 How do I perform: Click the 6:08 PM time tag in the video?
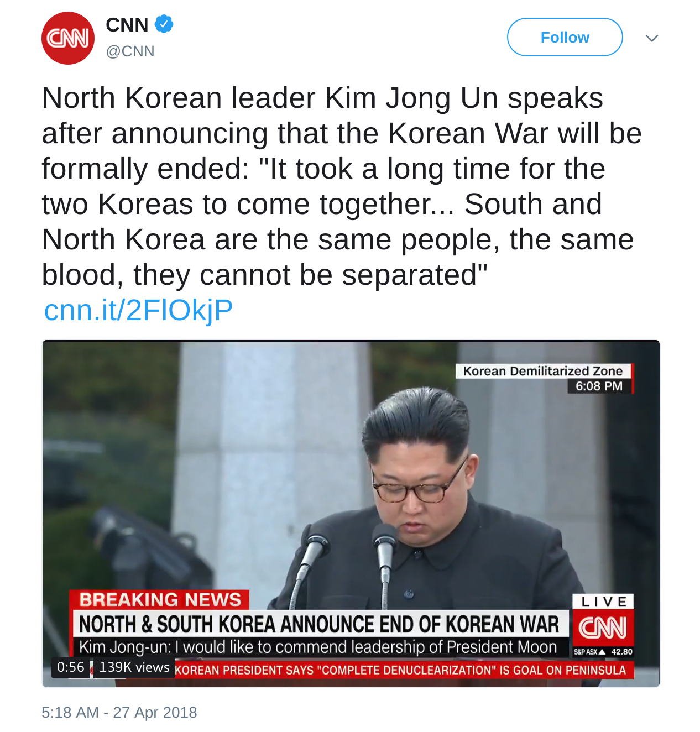click(599, 386)
